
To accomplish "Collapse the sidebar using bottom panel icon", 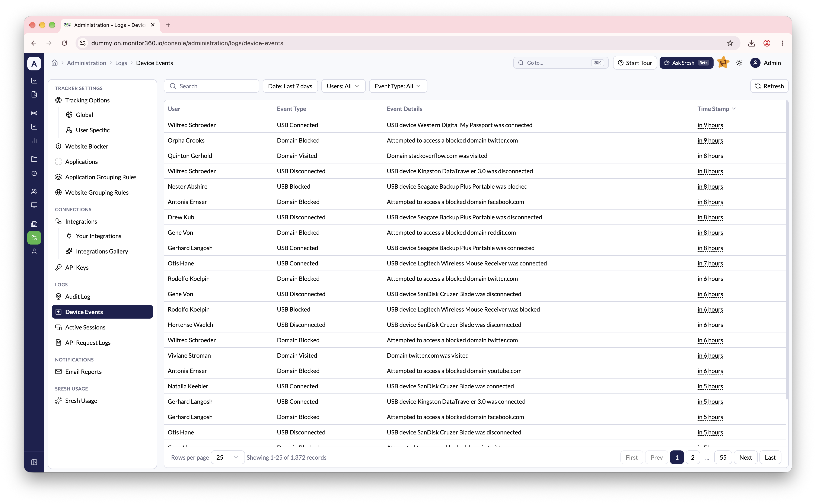I will pos(34,462).
